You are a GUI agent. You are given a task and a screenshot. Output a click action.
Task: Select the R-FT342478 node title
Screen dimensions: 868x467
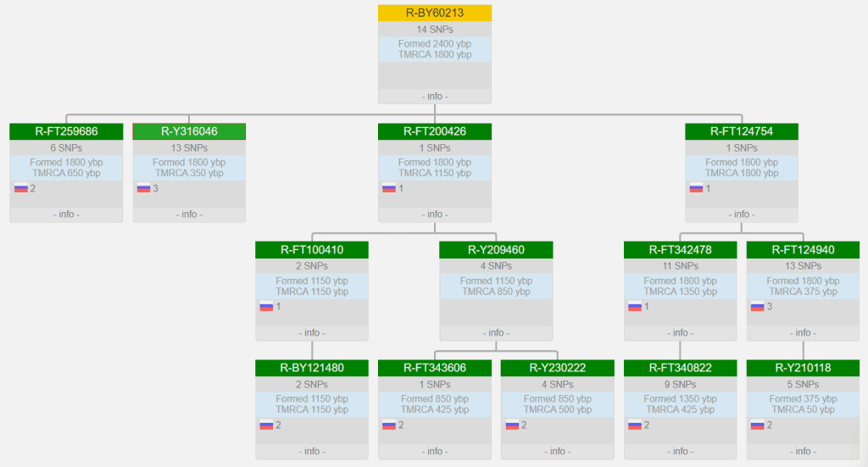pyautogui.click(x=680, y=250)
